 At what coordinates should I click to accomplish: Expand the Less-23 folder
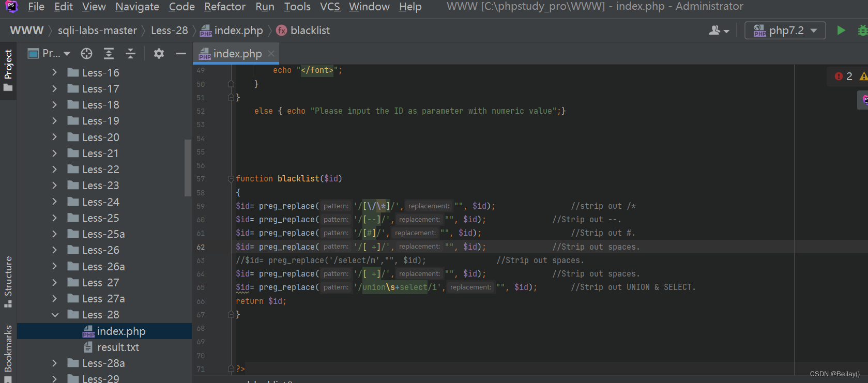55,186
